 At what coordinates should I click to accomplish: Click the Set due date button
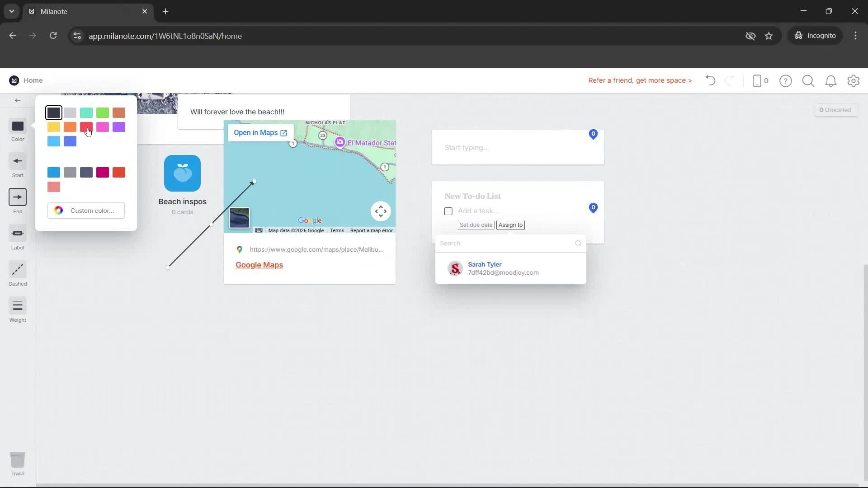pos(476,225)
